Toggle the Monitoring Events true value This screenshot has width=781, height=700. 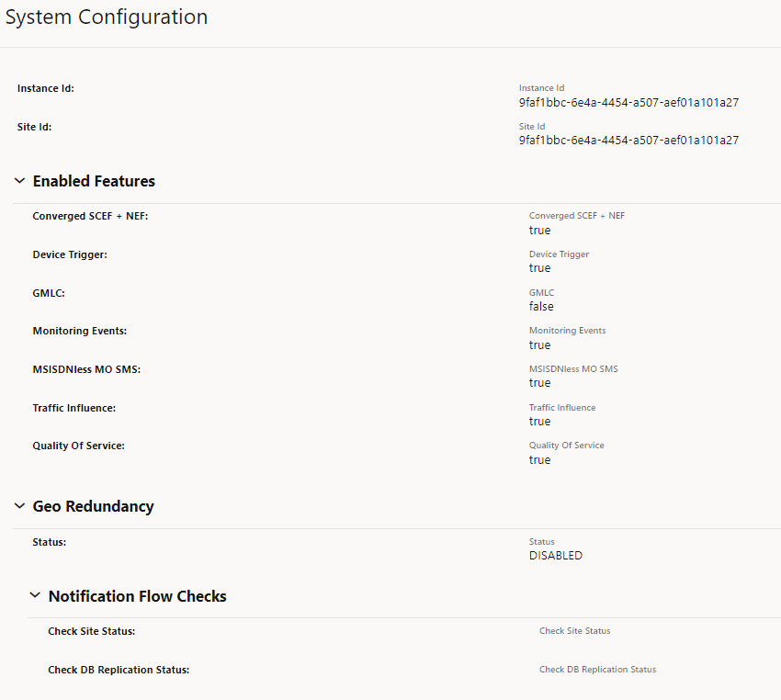pos(539,344)
